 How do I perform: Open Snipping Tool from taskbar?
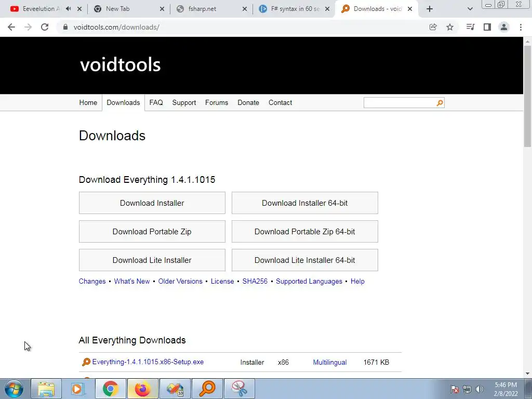coord(240,389)
